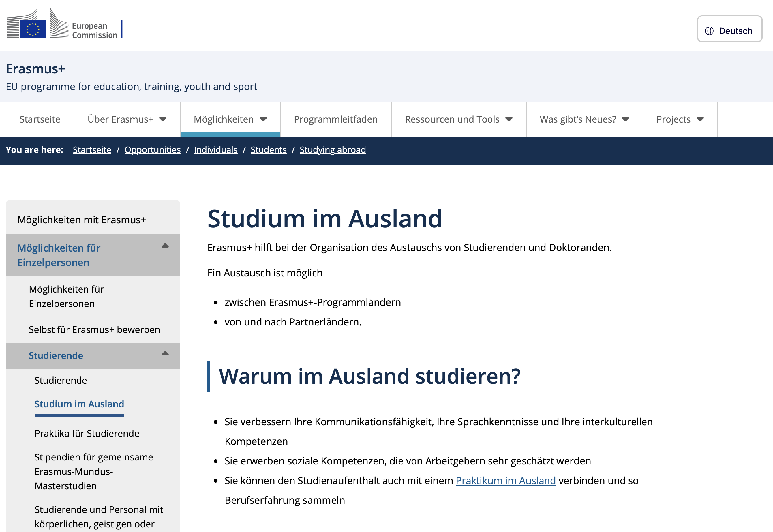Go to the Programmleitfaden tab
Viewport: 773px width, 532px height.
tap(335, 119)
